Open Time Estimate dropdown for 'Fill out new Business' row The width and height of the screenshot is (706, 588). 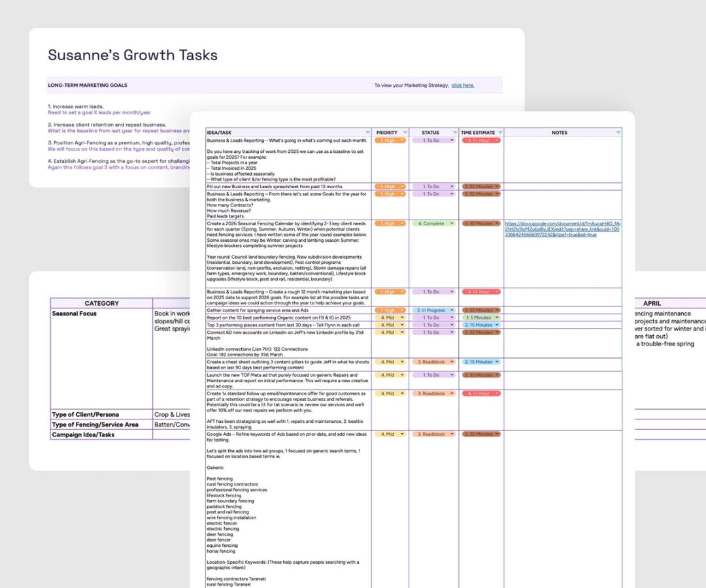[481, 186]
